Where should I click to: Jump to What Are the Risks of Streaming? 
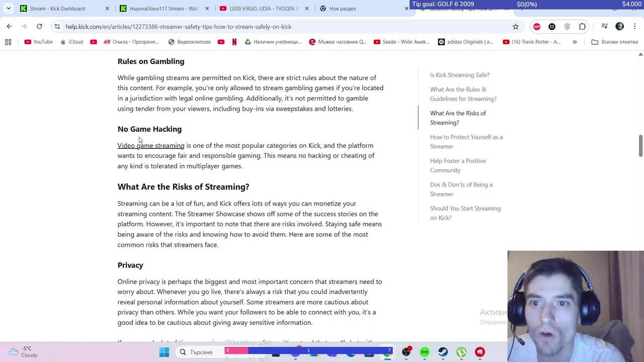[x=458, y=118]
